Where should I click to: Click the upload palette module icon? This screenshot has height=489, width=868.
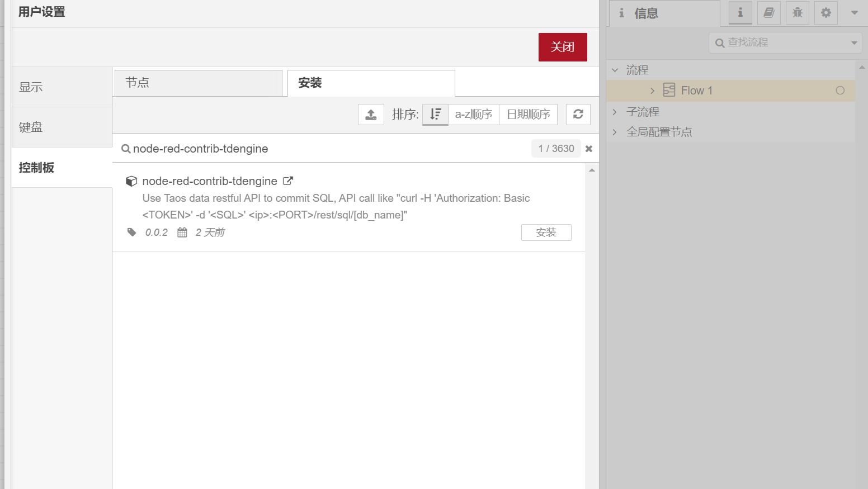(371, 114)
